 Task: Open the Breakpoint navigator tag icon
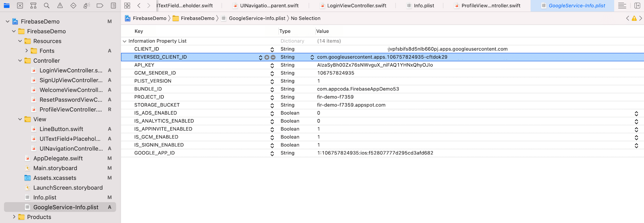100,6
